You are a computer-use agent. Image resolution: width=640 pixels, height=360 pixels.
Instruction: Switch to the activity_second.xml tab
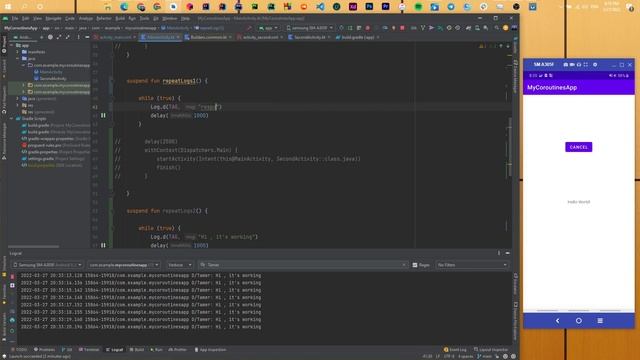point(260,37)
